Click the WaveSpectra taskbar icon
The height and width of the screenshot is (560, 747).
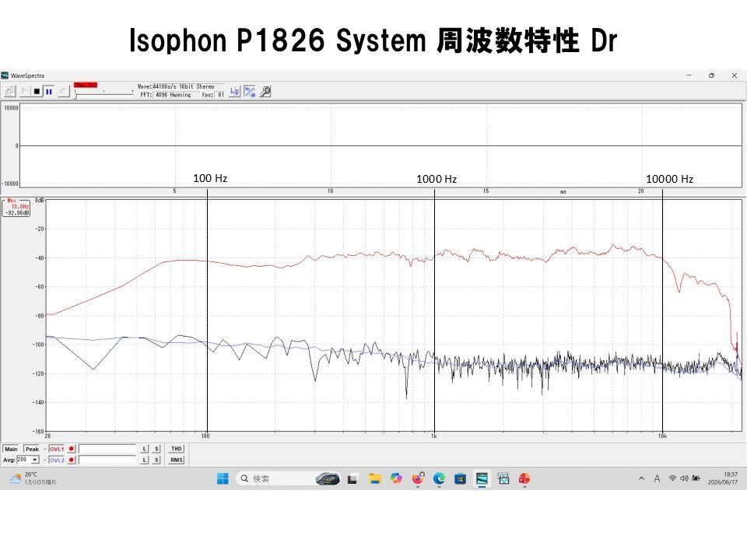point(482,478)
